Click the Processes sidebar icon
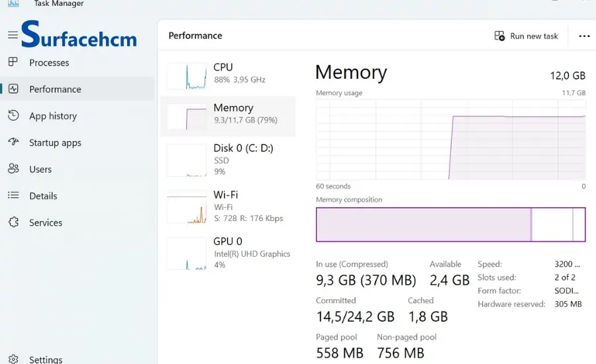Viewport: 596px width, 364px height. click(x=13, y=62)
